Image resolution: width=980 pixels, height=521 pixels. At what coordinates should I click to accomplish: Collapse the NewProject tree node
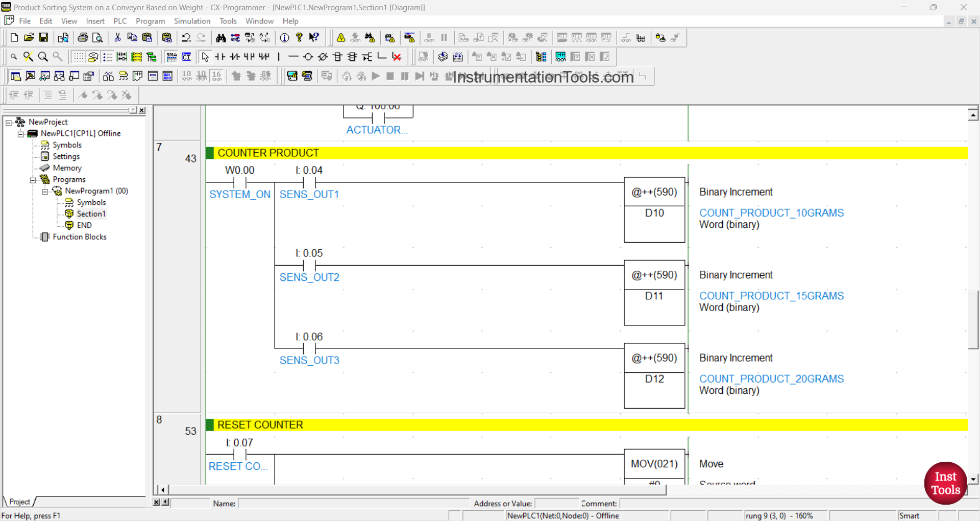point(9,123)
